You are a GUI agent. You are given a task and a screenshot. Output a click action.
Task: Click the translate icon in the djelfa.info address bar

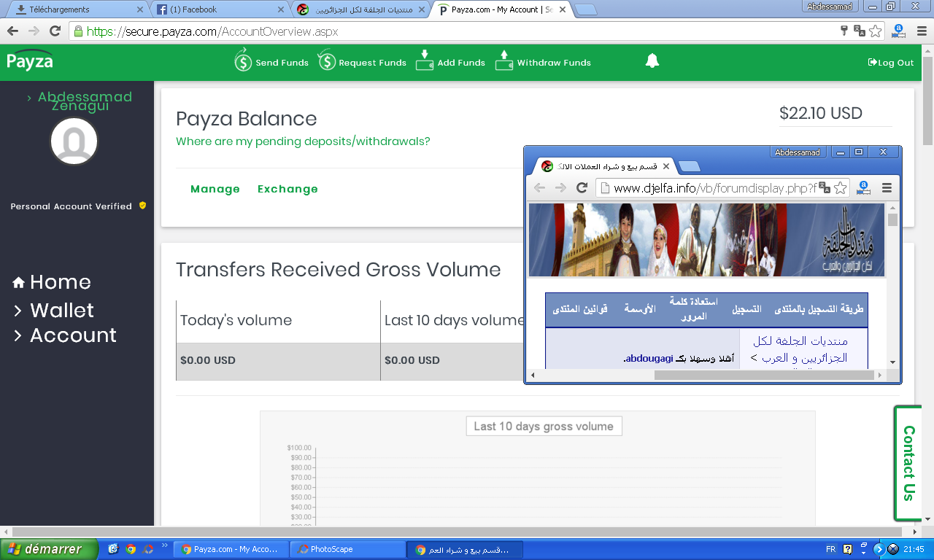tap(825, 187)
